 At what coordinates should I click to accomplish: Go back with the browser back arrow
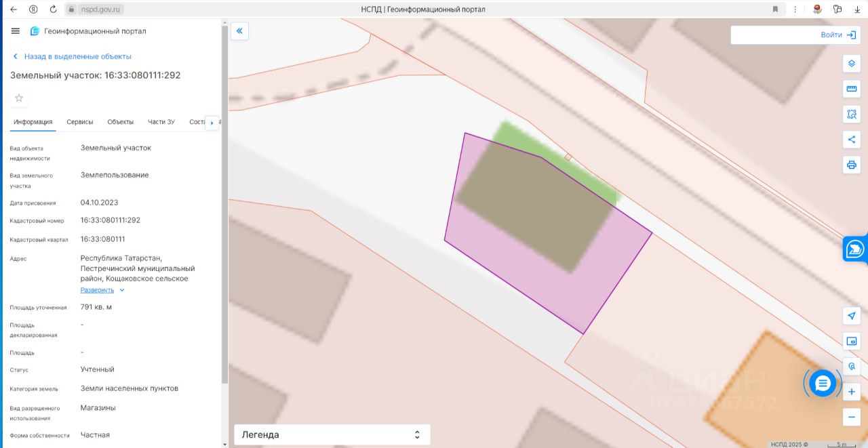[x=13, y=9]
